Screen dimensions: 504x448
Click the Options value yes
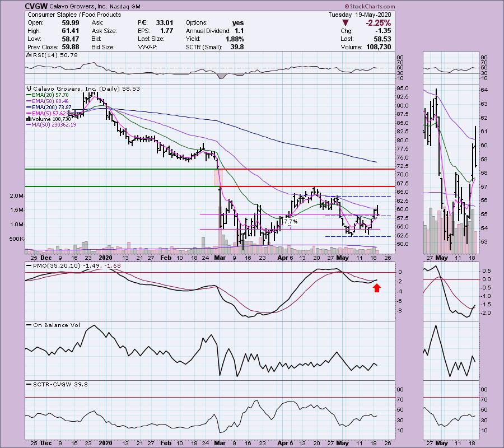pos(238,23)
